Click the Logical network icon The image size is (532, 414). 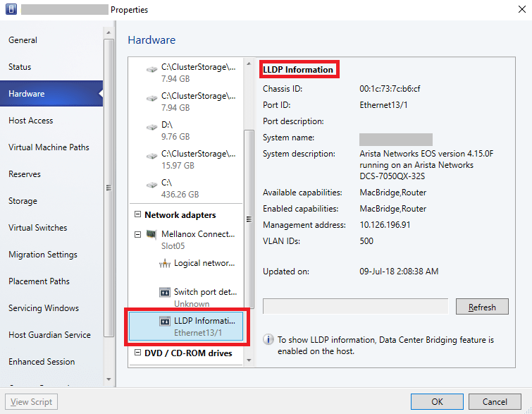[165, 264]
